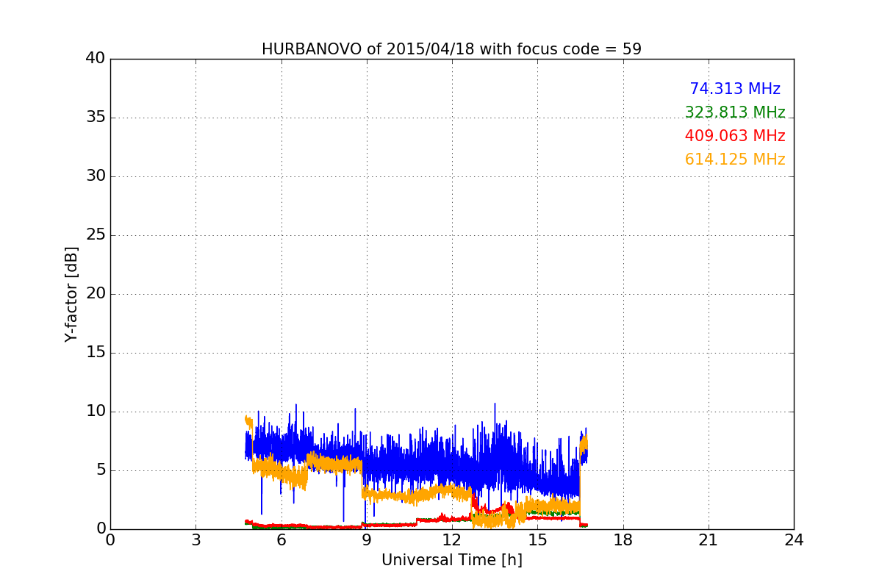Viewport: 882px width, 588px height.
Task: Select the 323.813 MHz legend label
Action: [735, 112]
